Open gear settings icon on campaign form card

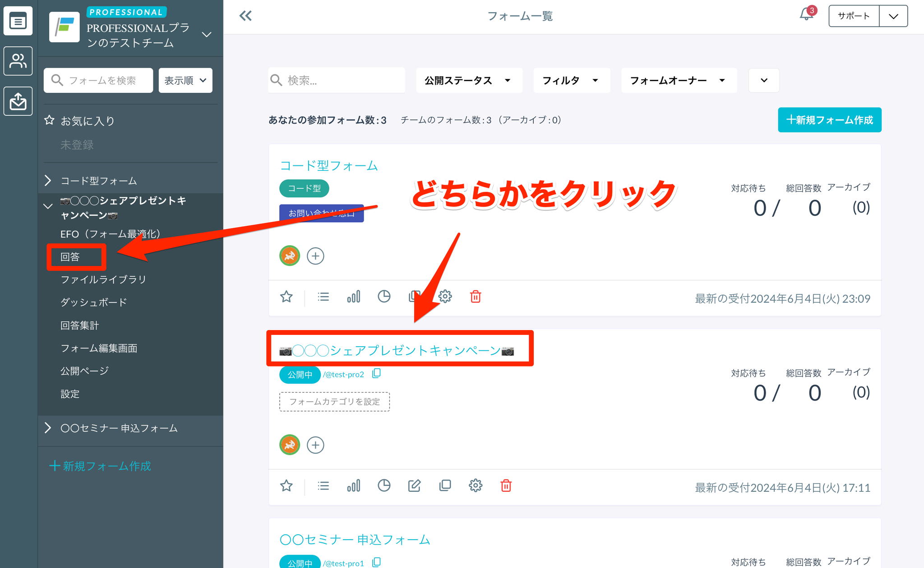point(476,486)
